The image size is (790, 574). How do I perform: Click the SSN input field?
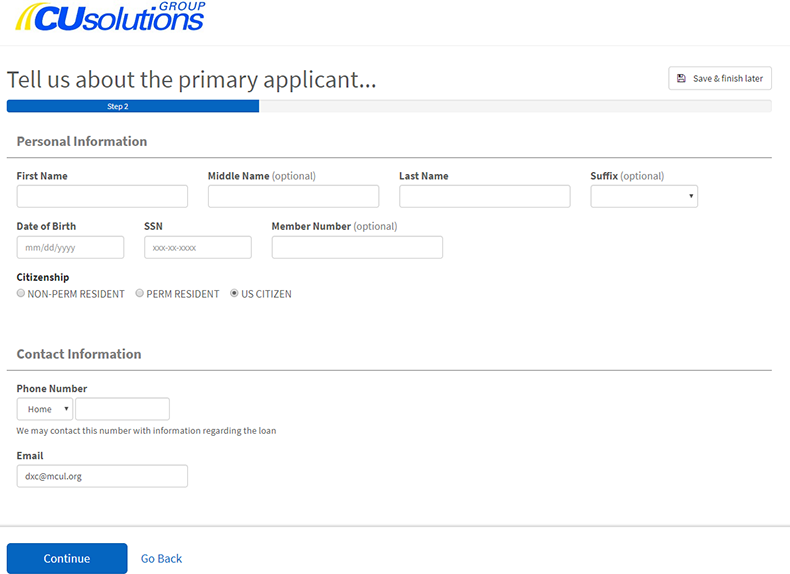pos(198,247)
